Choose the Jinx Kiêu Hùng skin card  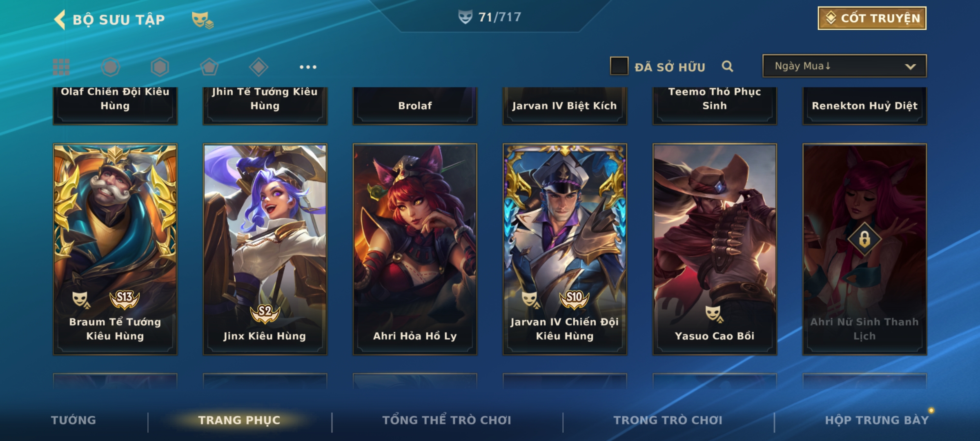(x=265, y=249)
